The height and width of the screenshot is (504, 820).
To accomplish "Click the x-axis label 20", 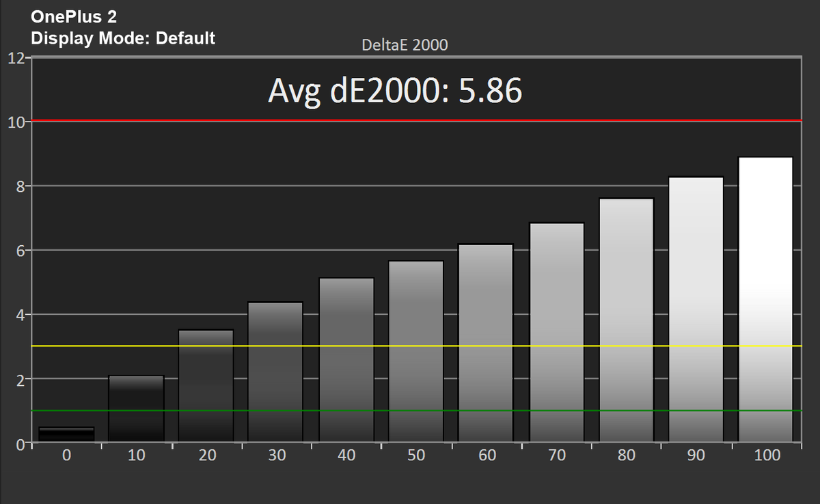I will (x=206, y=456).
